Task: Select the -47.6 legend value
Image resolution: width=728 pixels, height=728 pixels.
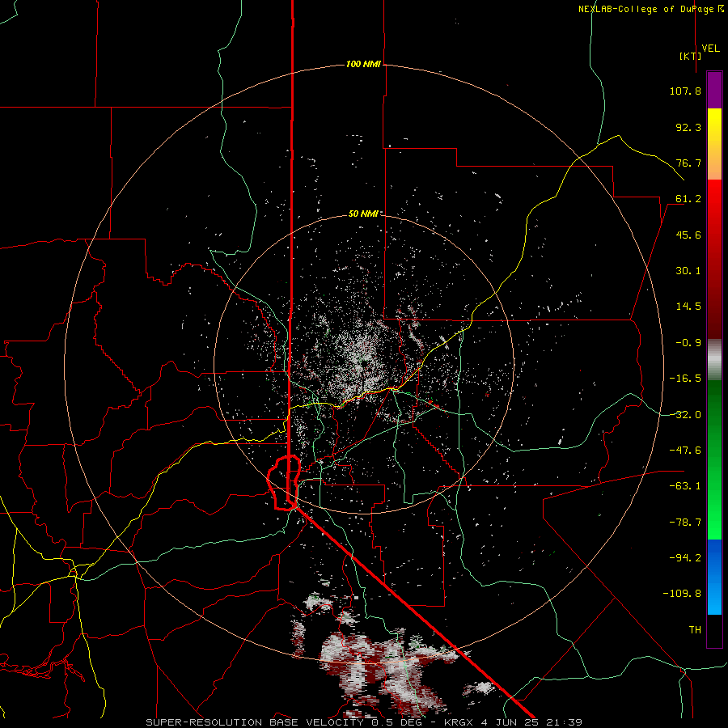Action: 685,451
